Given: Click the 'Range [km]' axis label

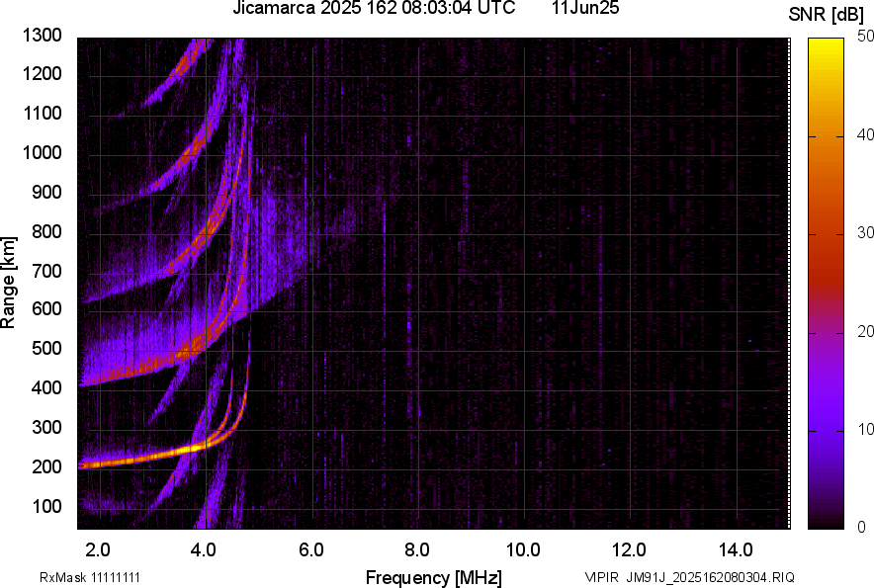Looking at the screenshot, I should click(x=8, y=283).
